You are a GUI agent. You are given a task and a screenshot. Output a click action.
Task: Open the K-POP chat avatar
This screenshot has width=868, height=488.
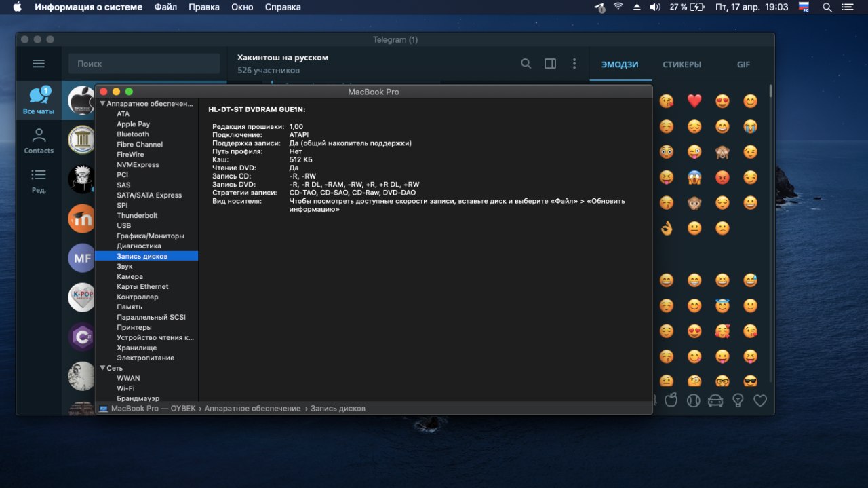point(81,297)
